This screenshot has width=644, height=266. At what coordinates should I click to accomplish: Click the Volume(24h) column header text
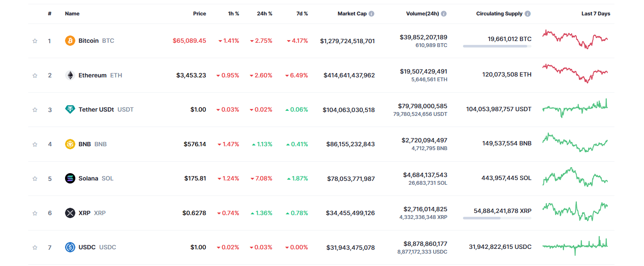[x=422, y=14]
